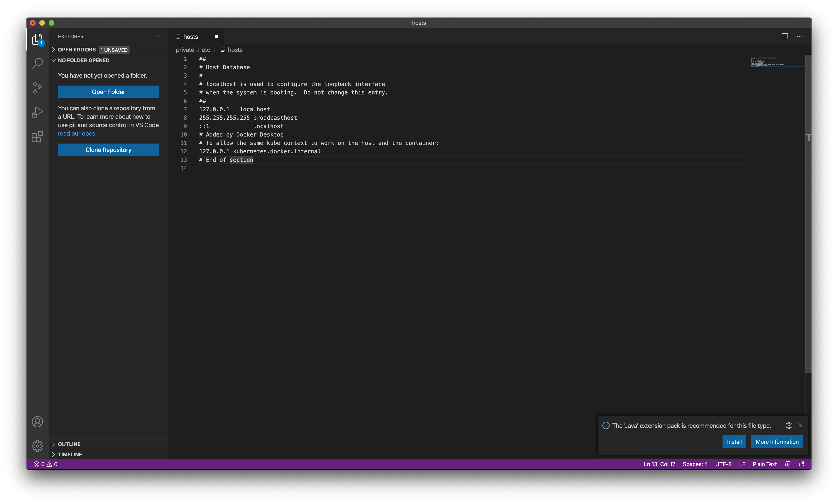Dismiss the Java extension notification
The height and width of the screenshot is (504, 838).
click(x=800, y=425)
